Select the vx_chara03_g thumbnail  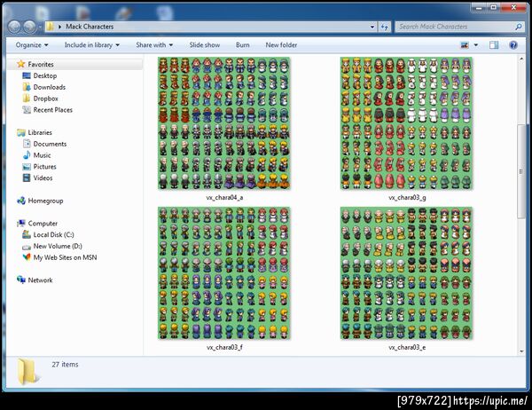click(x=406, y=123)
